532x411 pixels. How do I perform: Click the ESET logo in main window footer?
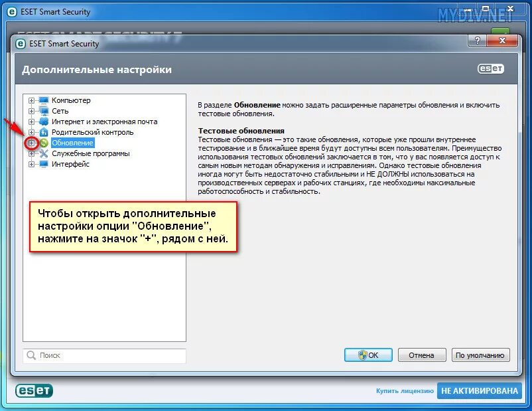tap(34, 390)
